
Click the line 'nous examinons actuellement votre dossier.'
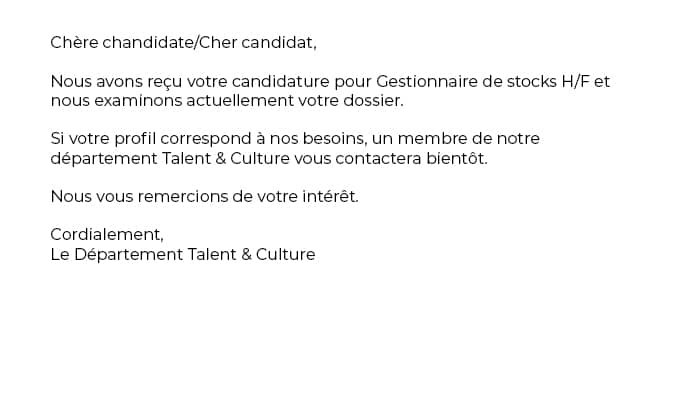coord(227,101)
